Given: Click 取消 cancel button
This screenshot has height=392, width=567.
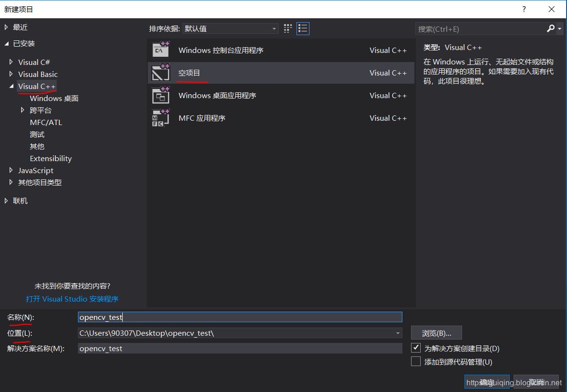Looking at the screenshot, I should [536, 381].
